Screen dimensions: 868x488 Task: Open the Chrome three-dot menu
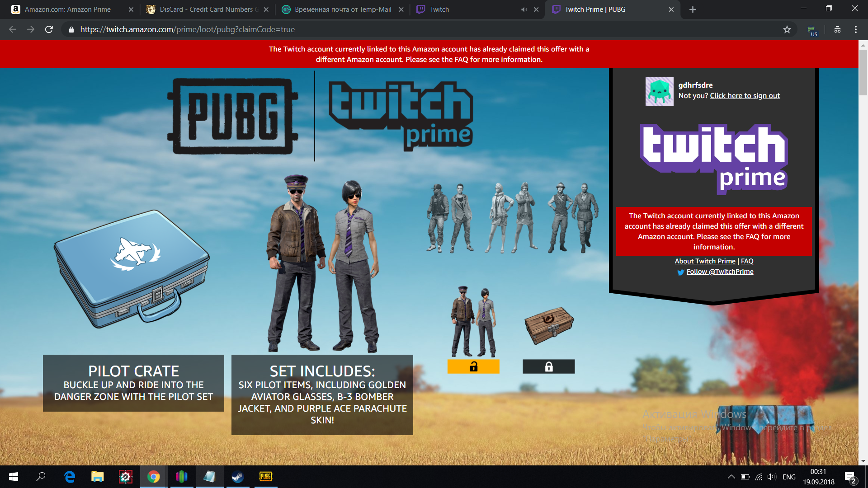(856, 29)
